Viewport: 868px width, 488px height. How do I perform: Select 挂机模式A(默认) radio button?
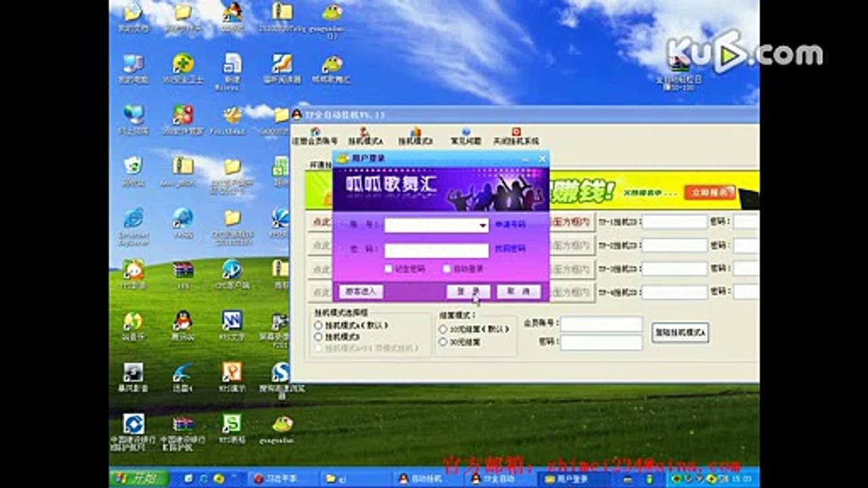coord(318,325)
